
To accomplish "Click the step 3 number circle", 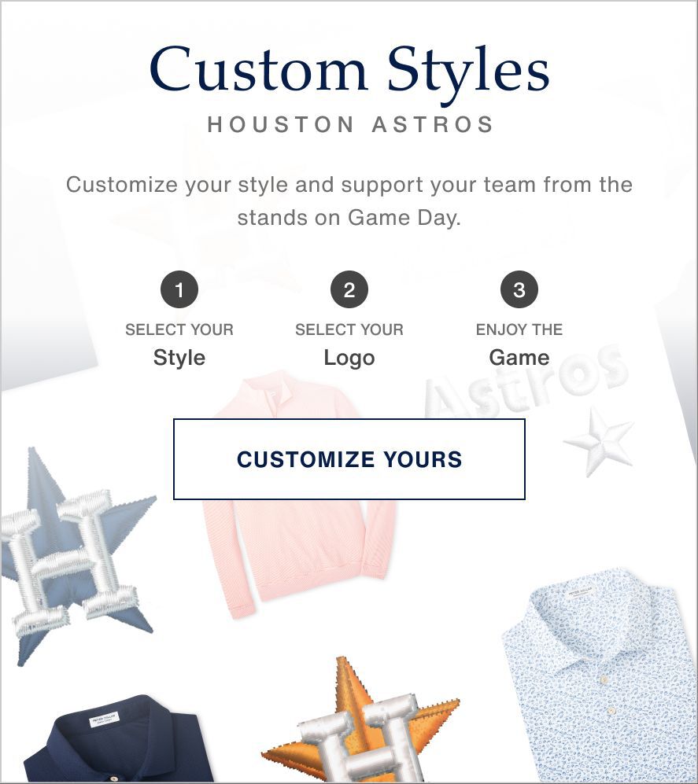I will pos(519,289).
